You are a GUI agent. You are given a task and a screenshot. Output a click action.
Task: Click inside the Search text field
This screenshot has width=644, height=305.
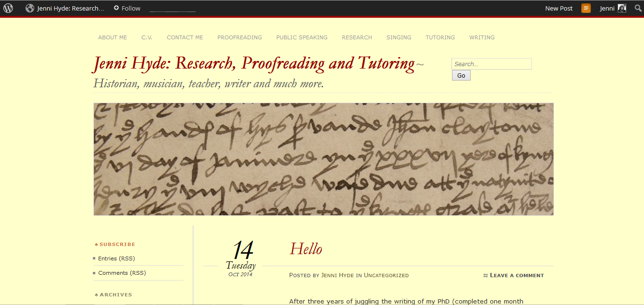coord(491,64)
